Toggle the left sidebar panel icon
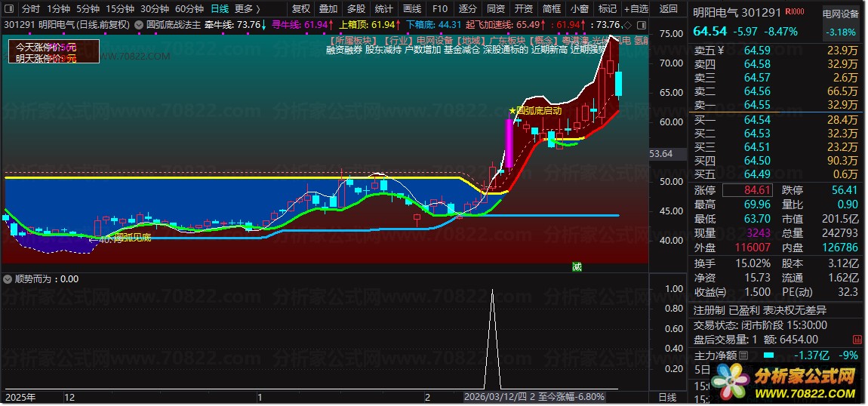Screen dimensions: 868x406 click(x=9, y=9)
